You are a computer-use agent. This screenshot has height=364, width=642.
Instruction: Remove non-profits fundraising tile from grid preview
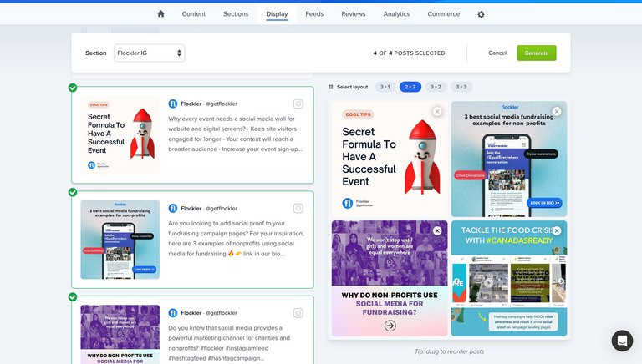(437, 230)
